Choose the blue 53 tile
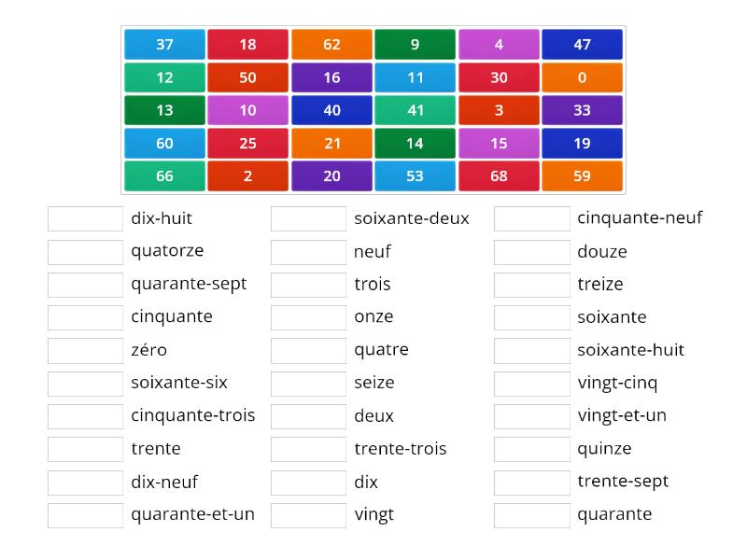747x560 pixels. click(415, 175)
